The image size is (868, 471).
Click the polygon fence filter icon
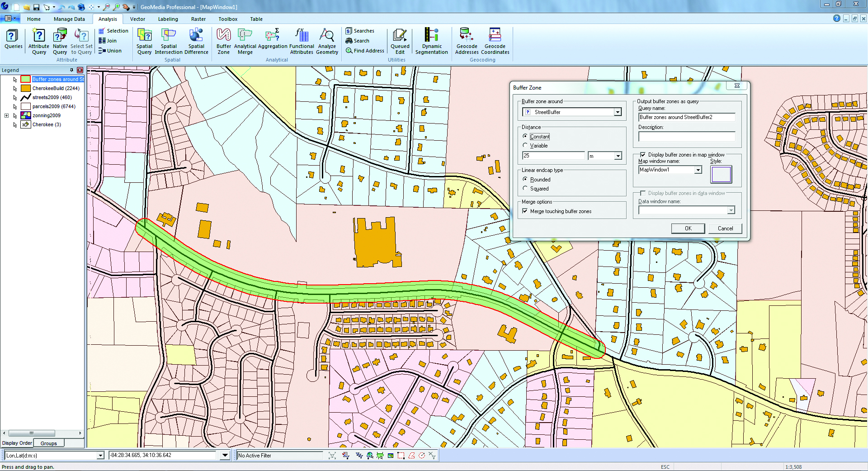point(411,456)
